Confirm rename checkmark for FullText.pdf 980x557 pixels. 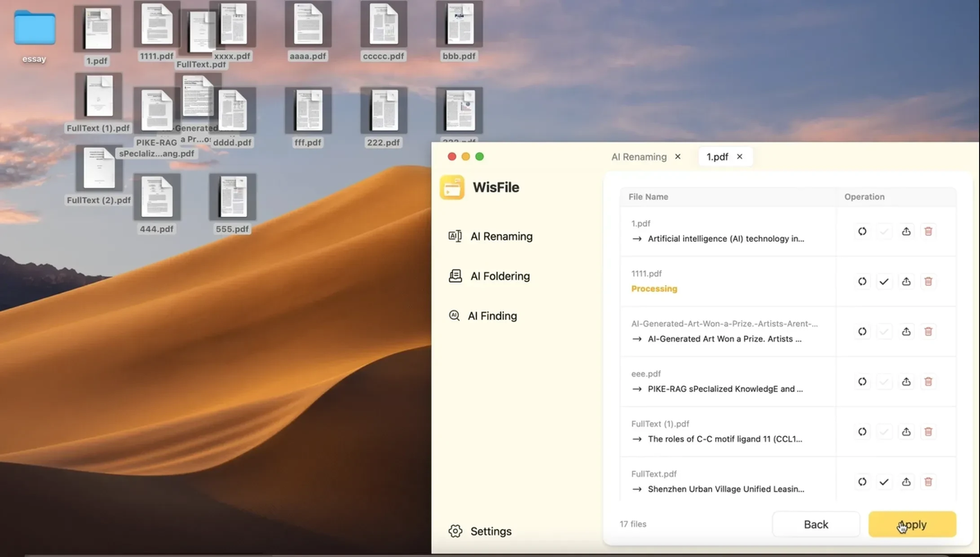[884, 481]
